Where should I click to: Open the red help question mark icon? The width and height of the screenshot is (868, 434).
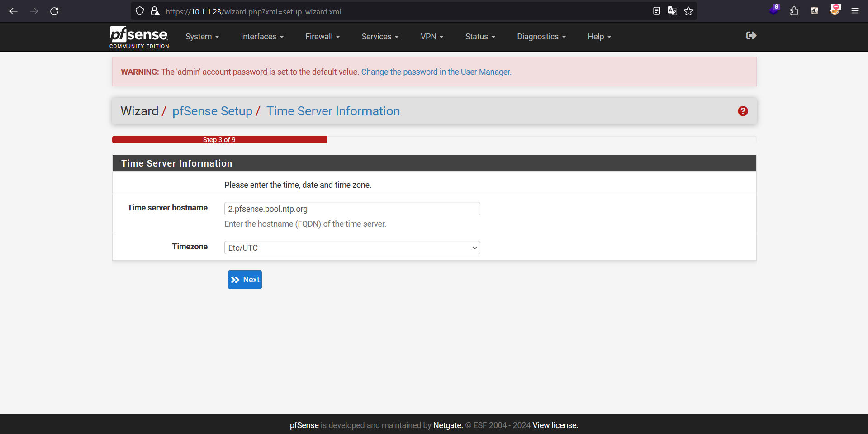pos(743,111)
